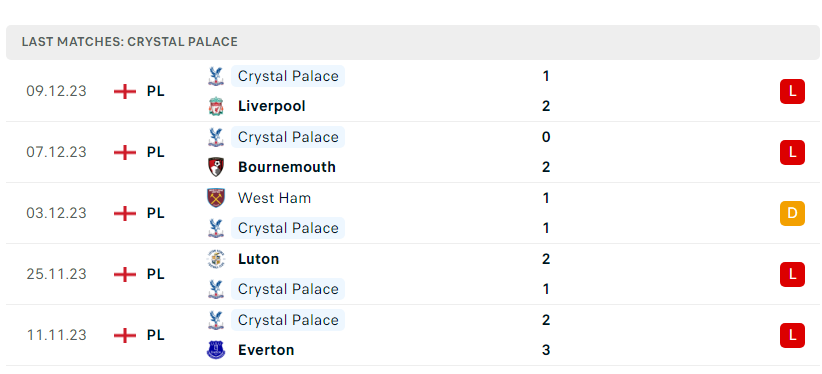Viewport: 822px width, 374px height.
Task: Click PL league label for 03.12.23 match
Action: click(155, 213)
